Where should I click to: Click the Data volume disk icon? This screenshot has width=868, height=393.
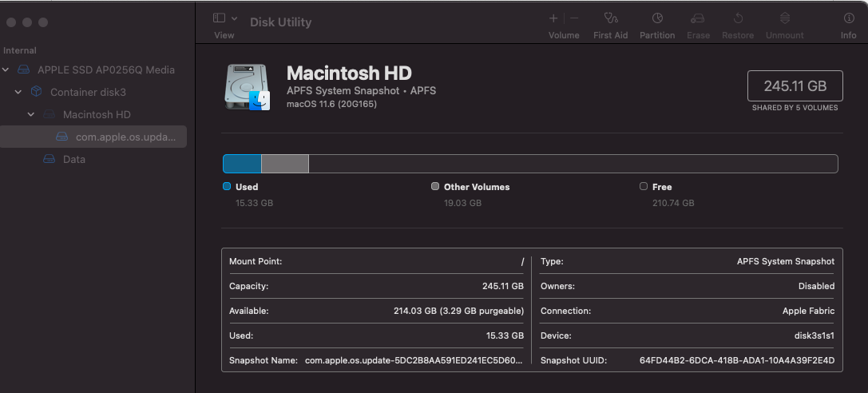click(x=50, y=159)
